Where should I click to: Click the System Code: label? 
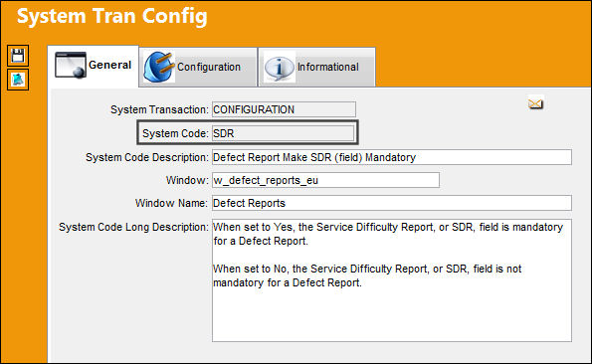click(175, 133)
